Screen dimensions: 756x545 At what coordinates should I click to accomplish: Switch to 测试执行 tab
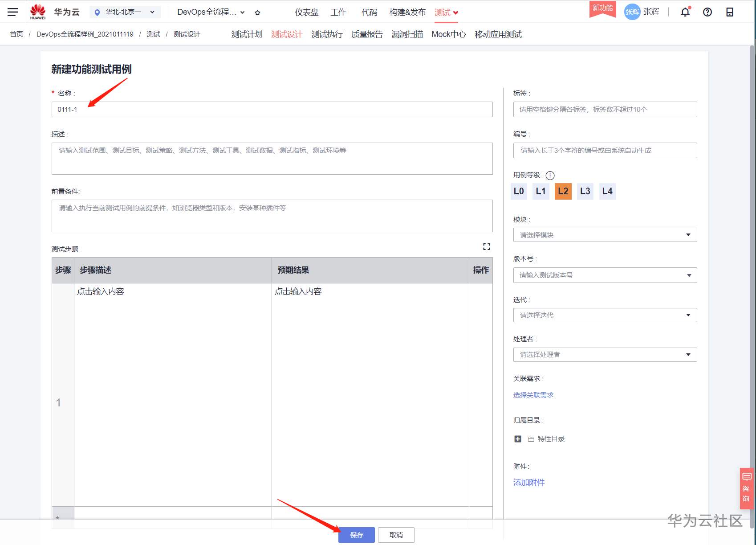pos(327,34)
